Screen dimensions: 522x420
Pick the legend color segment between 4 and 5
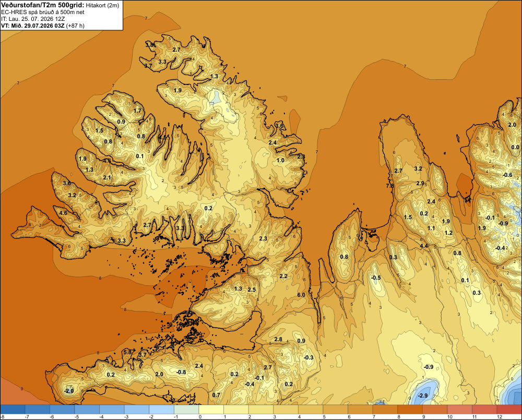(x=311, y=409)
